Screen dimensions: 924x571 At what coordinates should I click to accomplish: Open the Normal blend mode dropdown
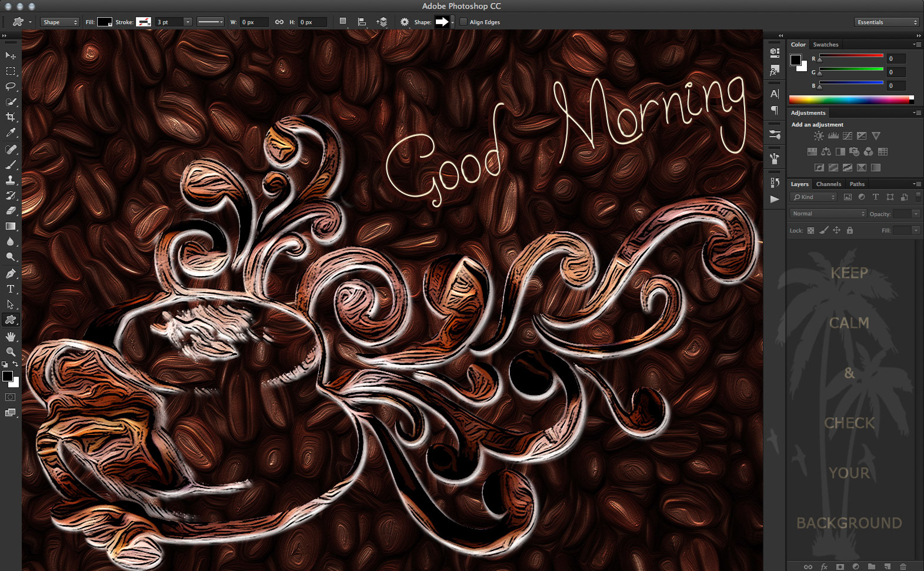point(828,214)
